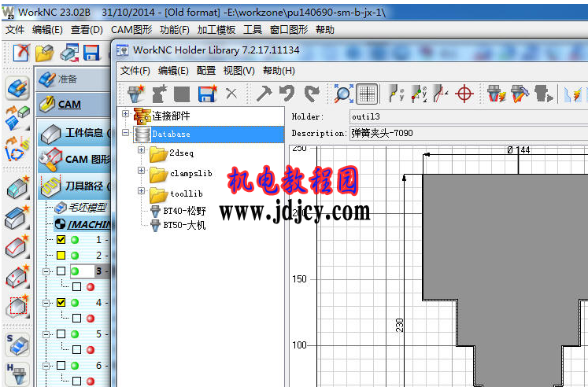Toggle the yellow checkbox for toolpath 2
Viewport: 588px width, 387px height.
pyautogui.click(x=61, y=255)
